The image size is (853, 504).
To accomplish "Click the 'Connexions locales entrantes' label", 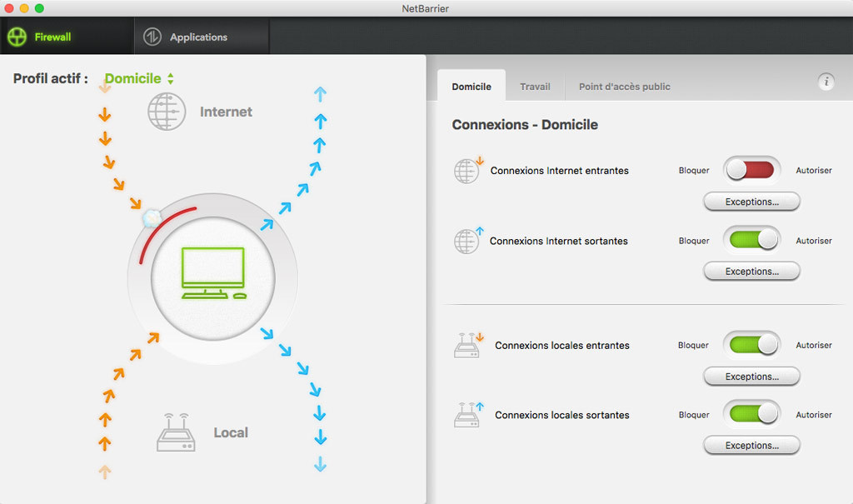I will point(562,345).
